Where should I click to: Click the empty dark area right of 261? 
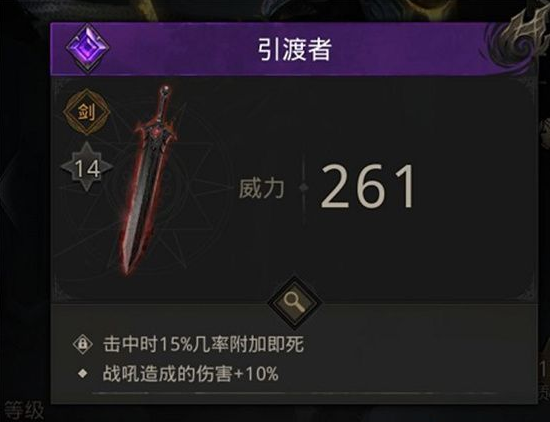(474, 188)
